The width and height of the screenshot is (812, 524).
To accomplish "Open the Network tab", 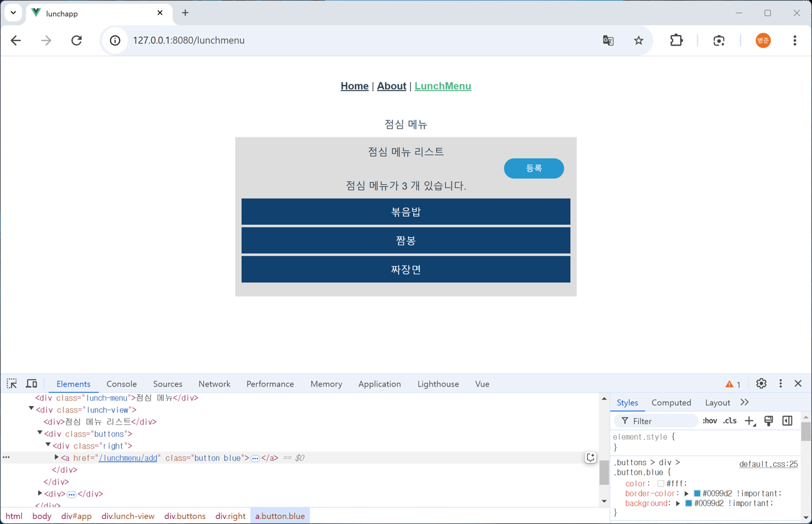I will 214,384.
